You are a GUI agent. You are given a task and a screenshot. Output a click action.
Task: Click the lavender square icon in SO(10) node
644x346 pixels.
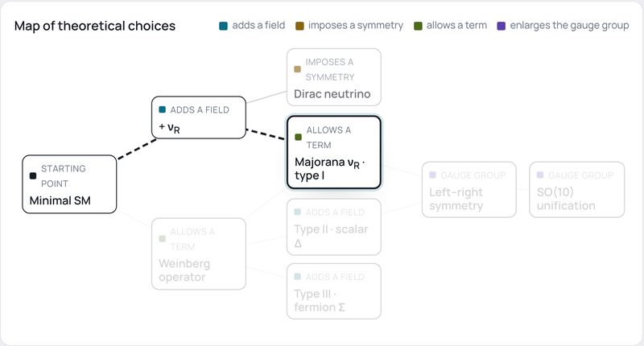click(540, 175)
